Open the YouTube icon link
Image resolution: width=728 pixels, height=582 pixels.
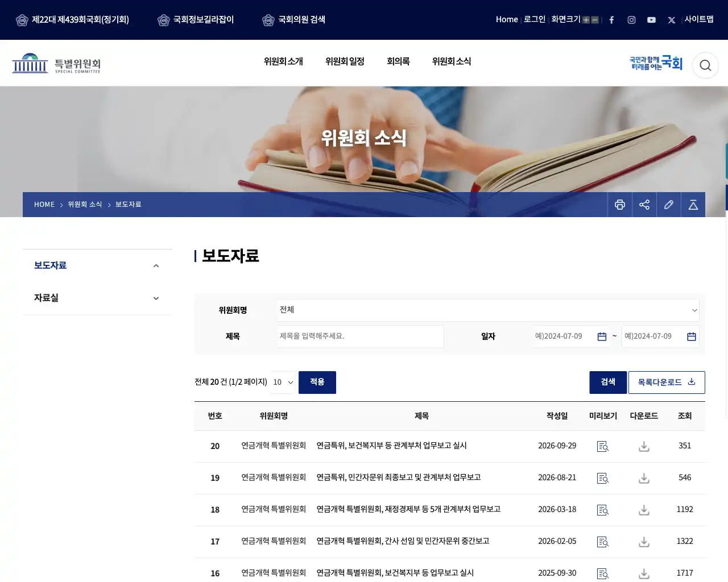[651, 20]
